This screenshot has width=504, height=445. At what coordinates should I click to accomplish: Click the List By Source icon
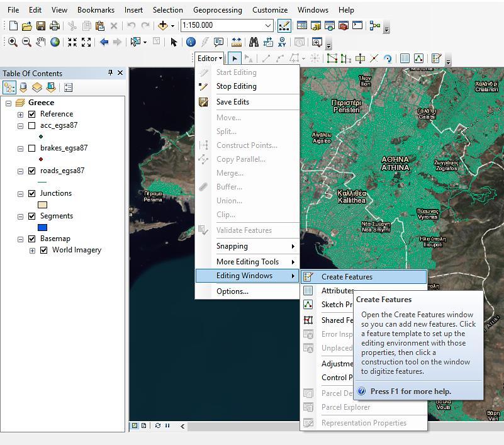click(23, 87)
